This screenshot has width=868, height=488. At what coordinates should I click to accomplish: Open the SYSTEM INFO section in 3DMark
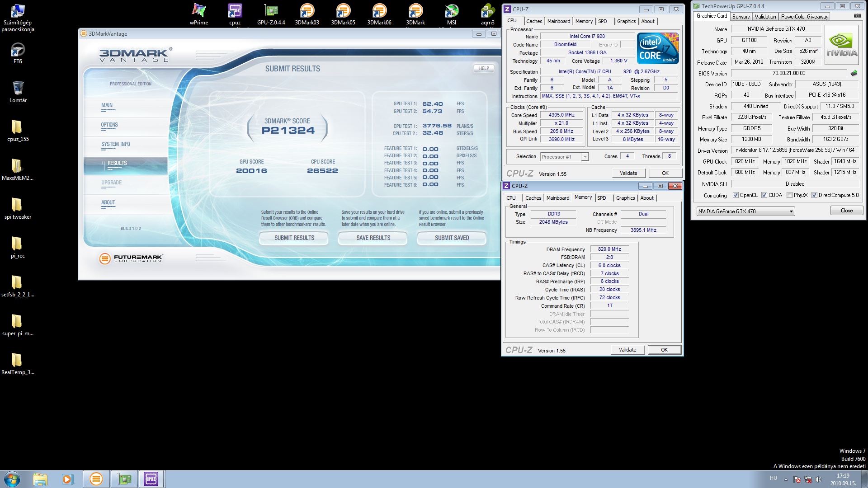(x=115, y=145)
